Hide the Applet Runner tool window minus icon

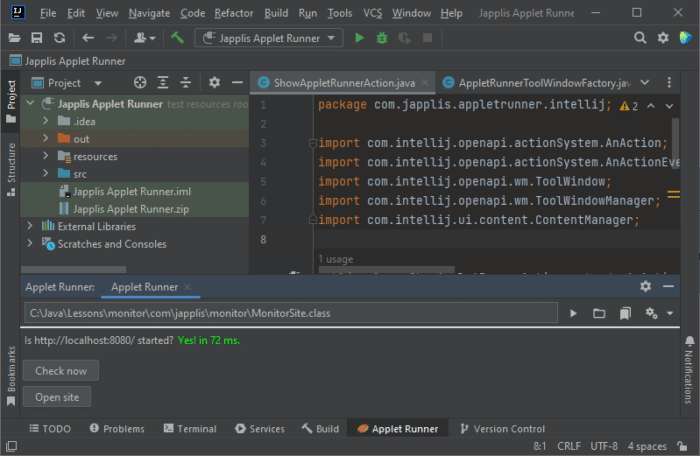(668, 286)
